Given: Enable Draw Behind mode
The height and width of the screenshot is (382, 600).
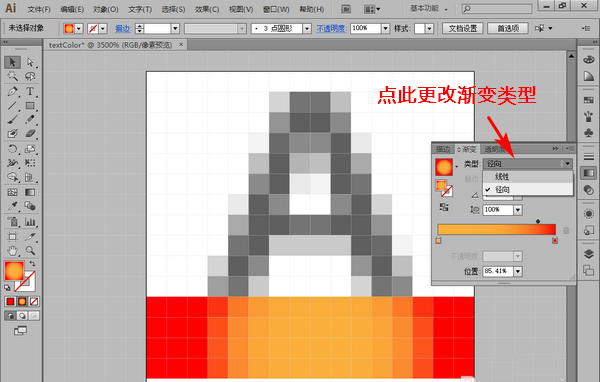Looking at the screenshot, I should pyautogui.click(x=22, y=316).
